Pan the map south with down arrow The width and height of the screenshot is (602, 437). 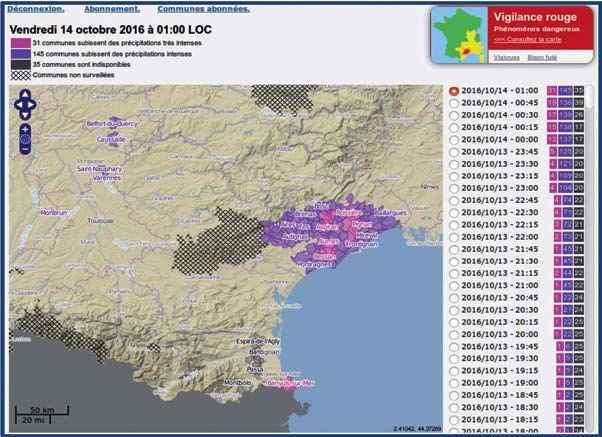(x=25, y=113)
